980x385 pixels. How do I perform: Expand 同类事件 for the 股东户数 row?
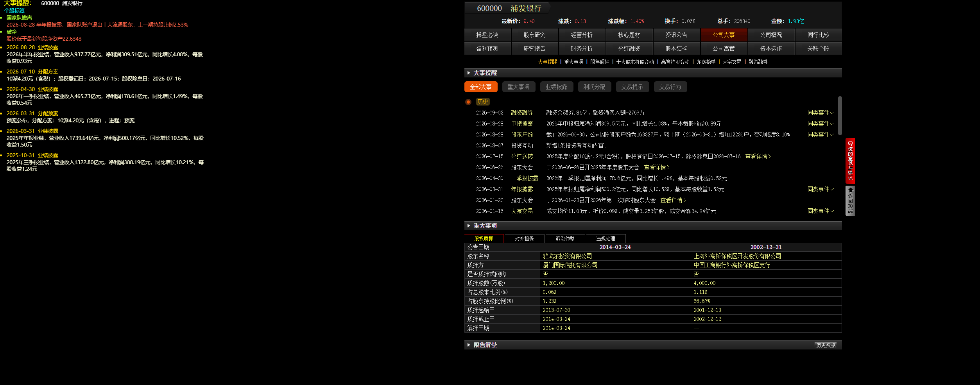[x=821, y=134]
